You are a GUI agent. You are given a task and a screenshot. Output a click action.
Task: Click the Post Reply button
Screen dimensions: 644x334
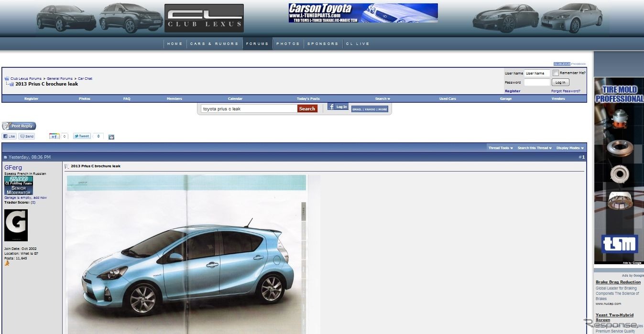point(19,126)
